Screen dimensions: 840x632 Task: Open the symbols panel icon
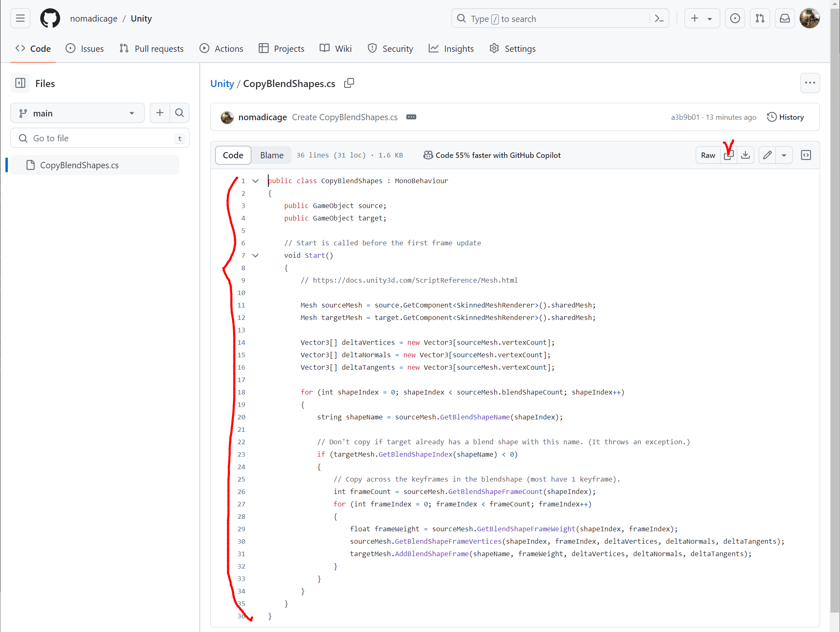[x=806, y=155]
